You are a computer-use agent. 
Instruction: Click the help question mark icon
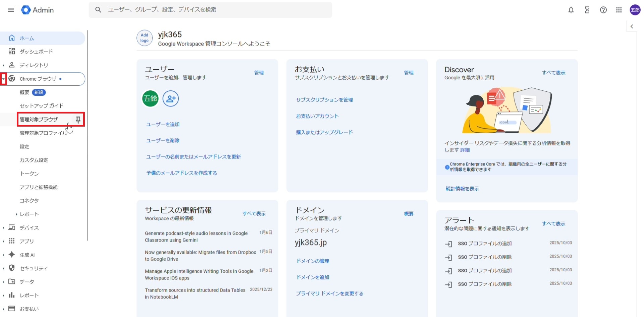[x=603, y=10]
